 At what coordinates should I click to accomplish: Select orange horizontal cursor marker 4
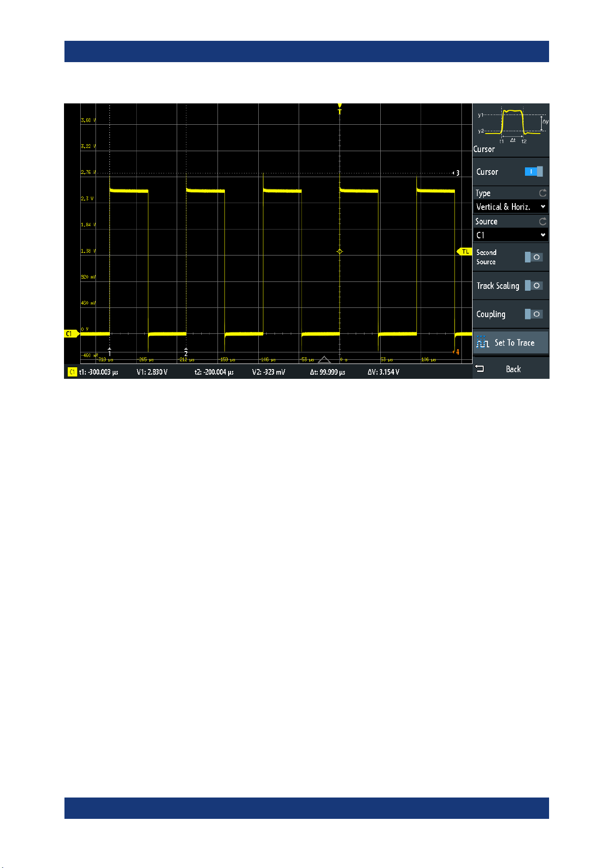[x=456, y=352]
